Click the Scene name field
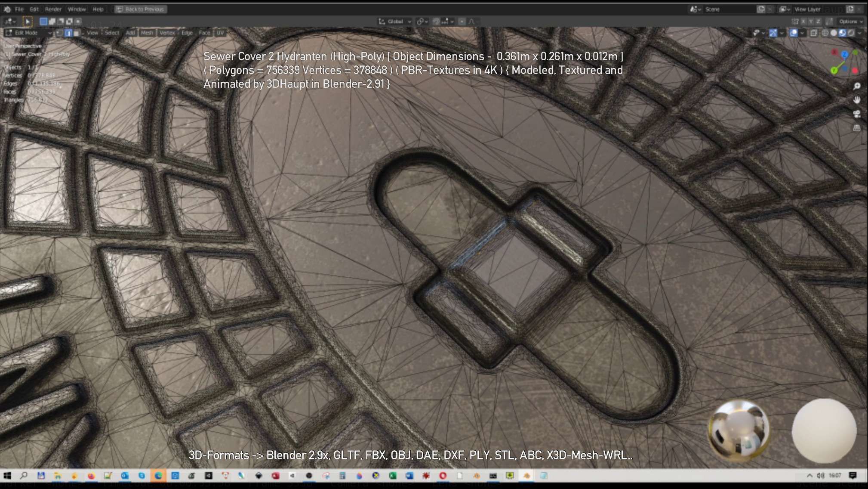The width and height of the screenshot is (868, 489). 729,9
